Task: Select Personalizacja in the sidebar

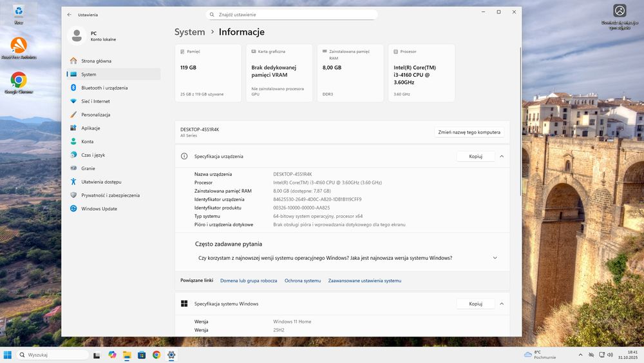Action: coord(114,115)
